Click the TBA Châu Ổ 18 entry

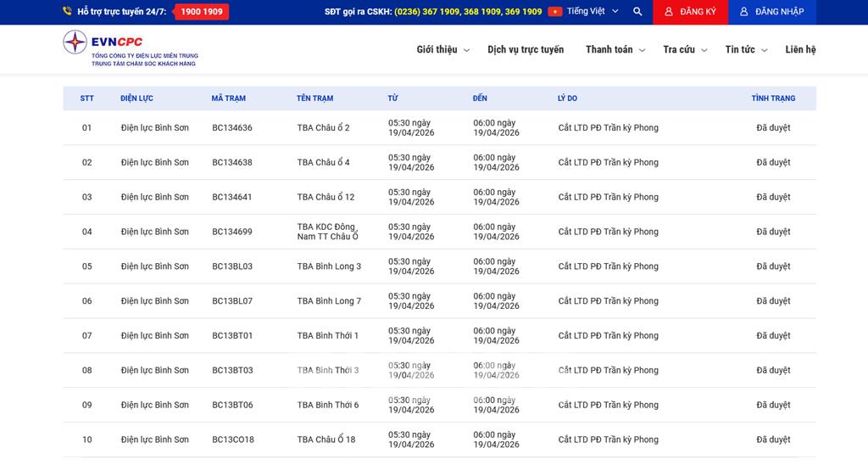(326, 440)
